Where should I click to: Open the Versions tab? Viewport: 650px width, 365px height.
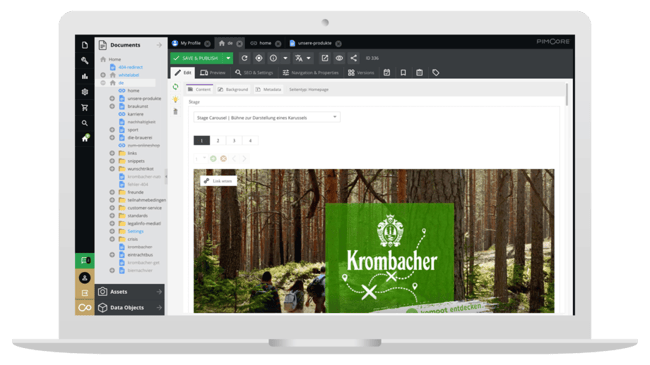pyautogui.click(x=361, y=73)
